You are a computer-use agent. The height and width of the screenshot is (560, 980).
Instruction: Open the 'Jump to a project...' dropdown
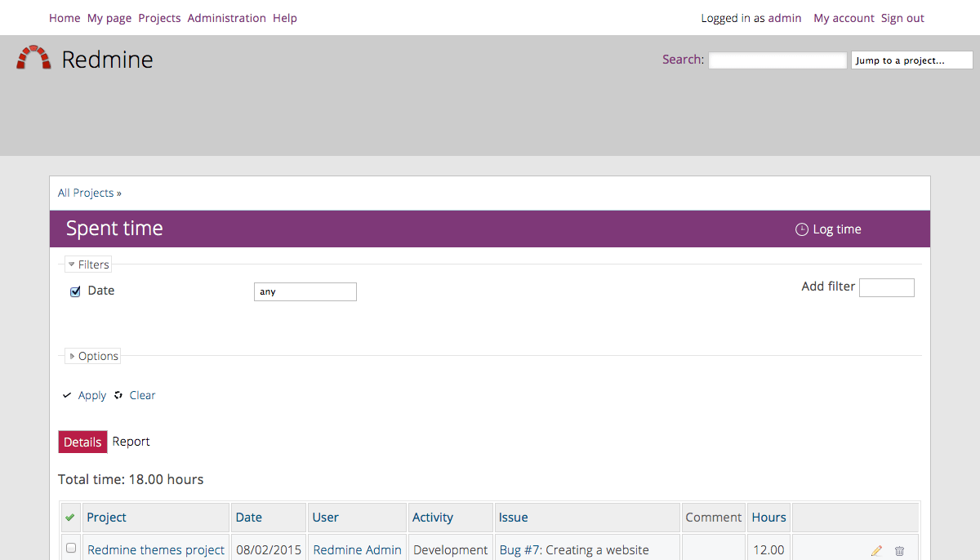[x=912, y=60]
